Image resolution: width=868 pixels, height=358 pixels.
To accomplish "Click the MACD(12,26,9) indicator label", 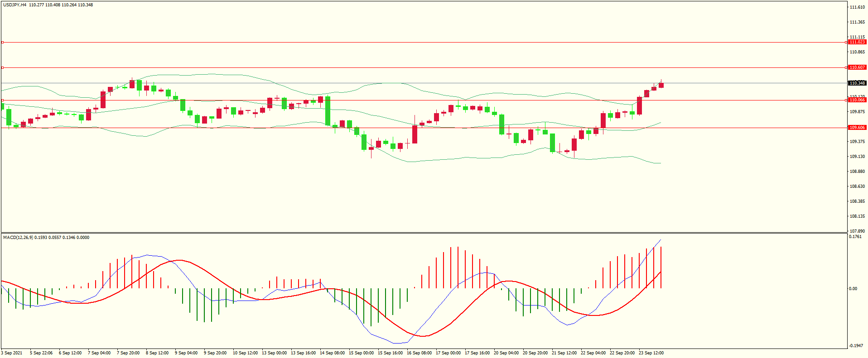I will click(18, 238).
